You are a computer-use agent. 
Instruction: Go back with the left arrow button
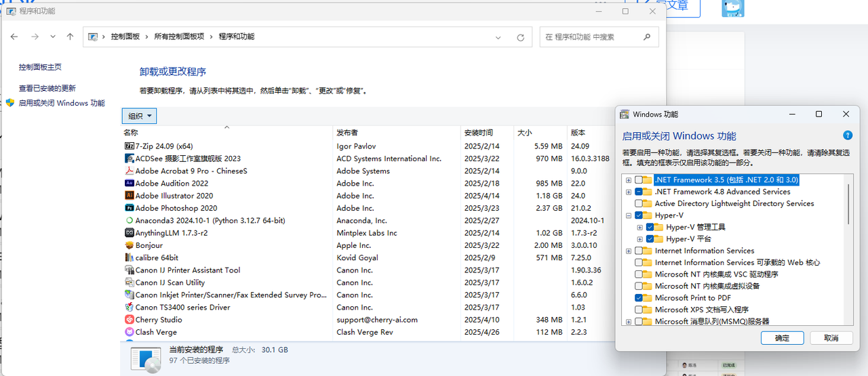(x=14, y=37)
